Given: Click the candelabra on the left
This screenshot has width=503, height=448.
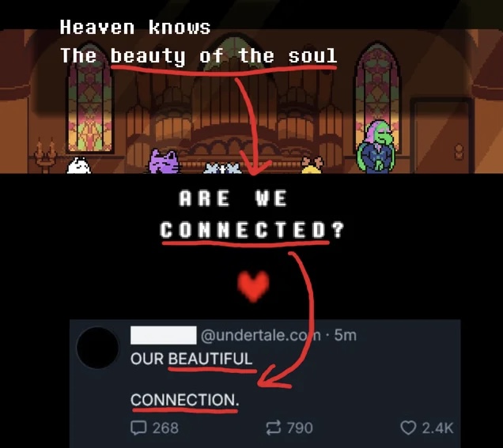Looking at the screenshot, I should (45, 156).
